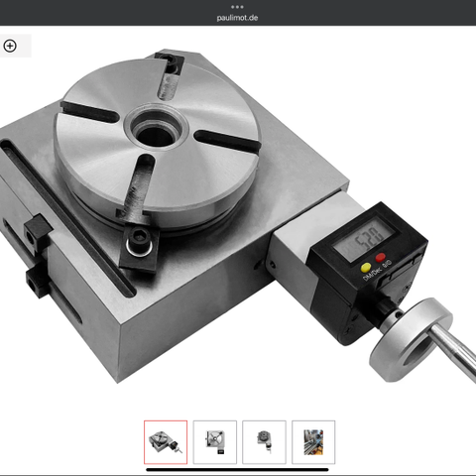Click the dark browser title bar
The width and height of the screenshot is (476, 476).
238,13
